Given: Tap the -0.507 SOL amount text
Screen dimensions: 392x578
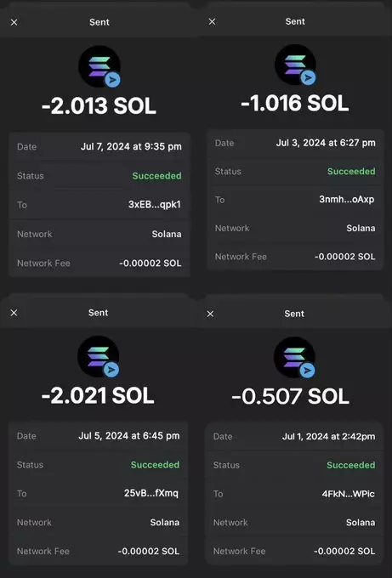Looking at the screenshot, I should pos(291,397).
